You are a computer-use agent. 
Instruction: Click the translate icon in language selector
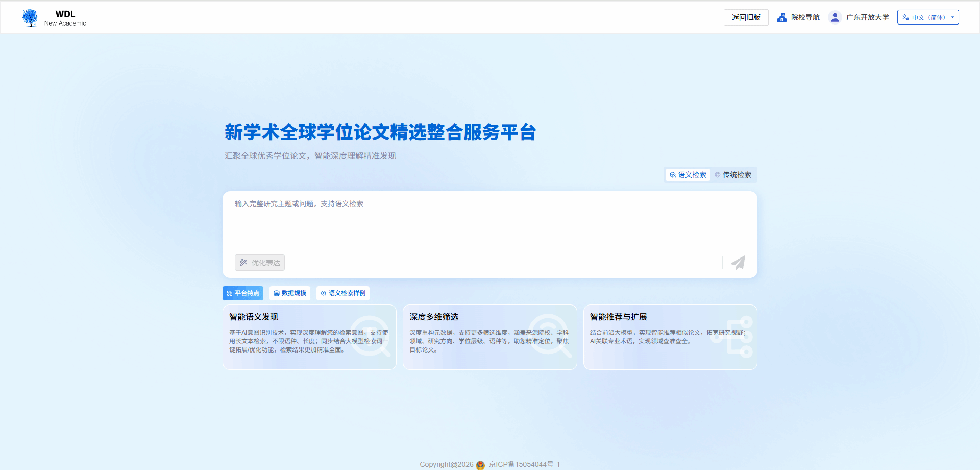tap(906, 17)
